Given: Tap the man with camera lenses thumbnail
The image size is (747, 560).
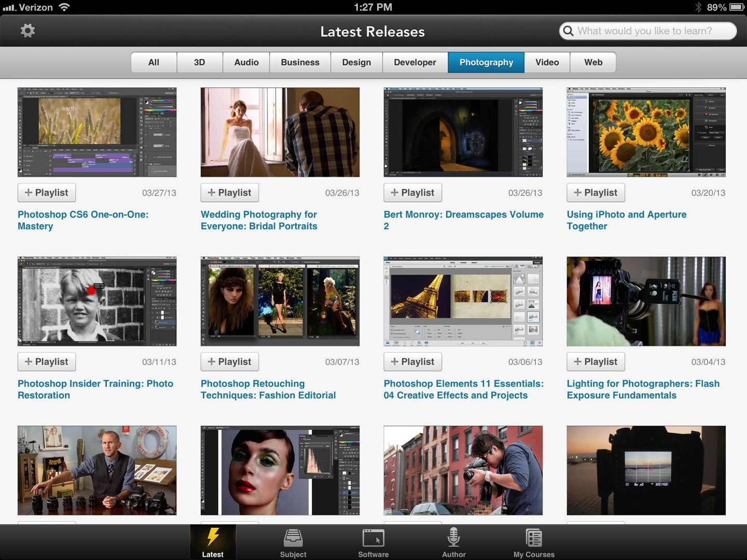Looking at the screenshot, I should coord(97,470).
